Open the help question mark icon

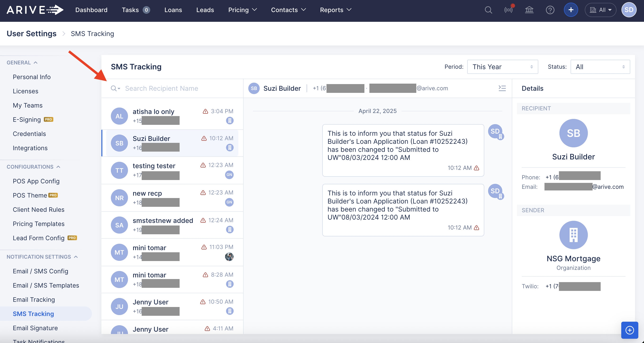550,10
